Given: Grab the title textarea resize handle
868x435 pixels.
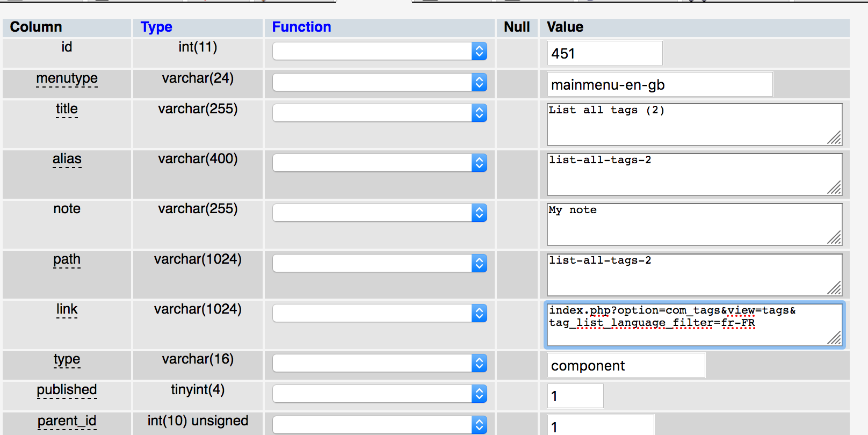Looking at the screenshot, I should (x=834, y=137).
